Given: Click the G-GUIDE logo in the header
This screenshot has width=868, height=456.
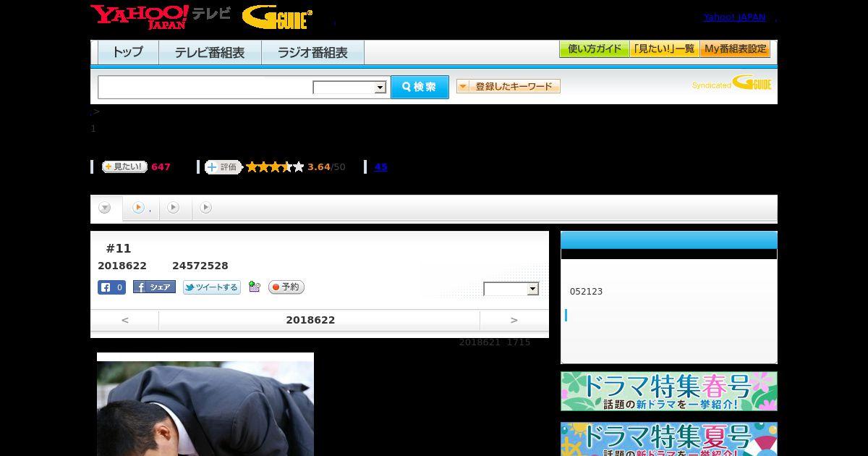Looking at the screenshot, I should tap(277, 17).
